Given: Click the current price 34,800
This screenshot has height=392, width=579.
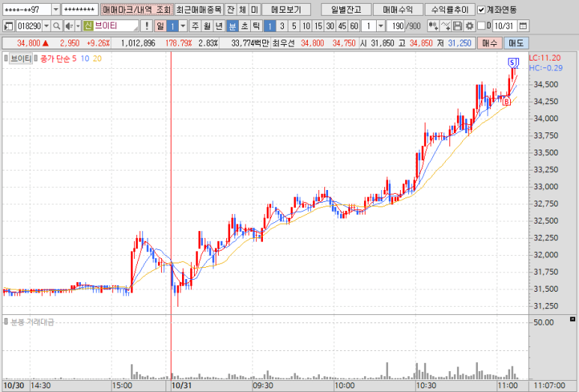Looking at the screenshot, I should (28, 43).
